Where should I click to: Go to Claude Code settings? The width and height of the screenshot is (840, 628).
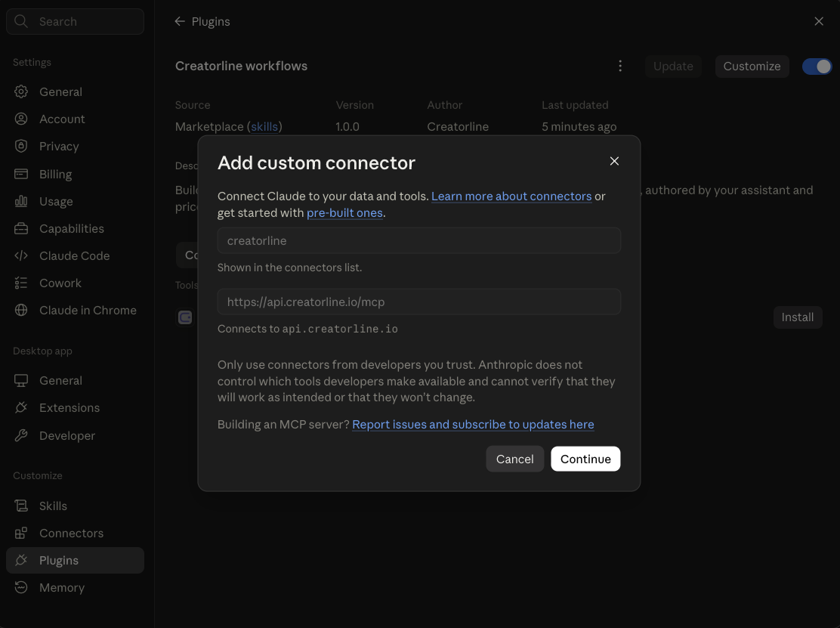click(75, 256)
